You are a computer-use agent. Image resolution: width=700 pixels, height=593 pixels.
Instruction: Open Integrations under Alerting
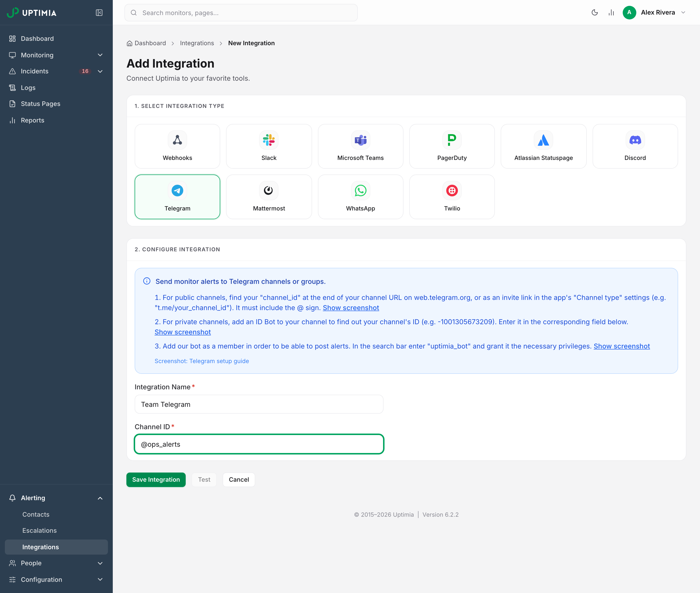coord(56,547)
